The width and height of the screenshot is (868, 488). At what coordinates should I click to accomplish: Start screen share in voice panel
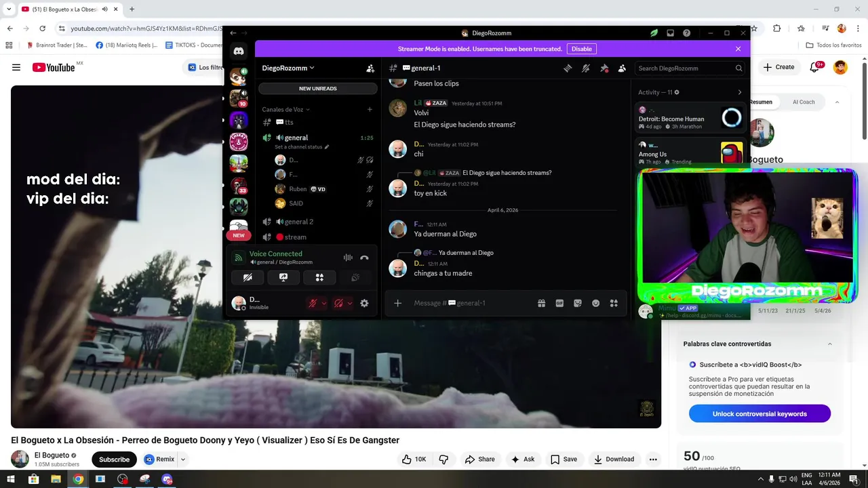[x=283, y=277]
